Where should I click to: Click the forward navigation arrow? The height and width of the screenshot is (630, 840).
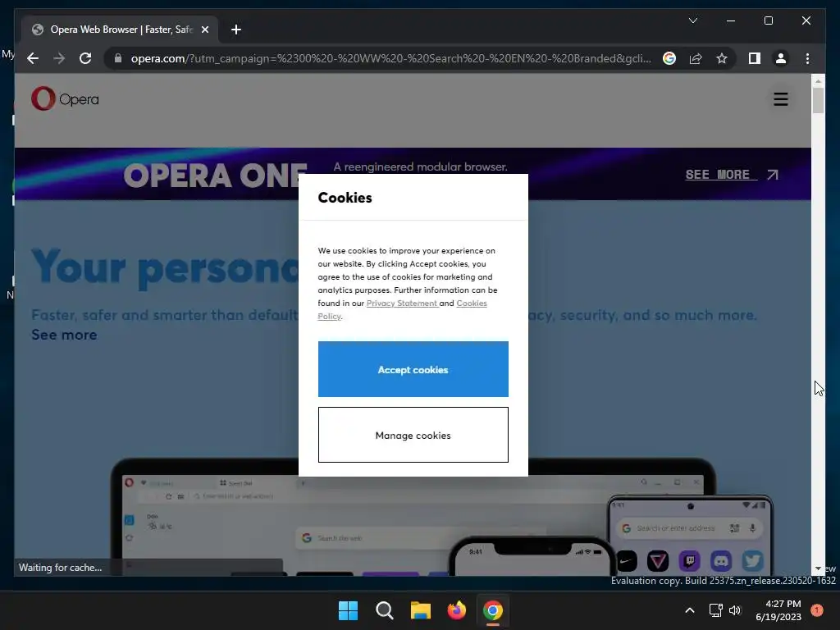pos(59,58)
